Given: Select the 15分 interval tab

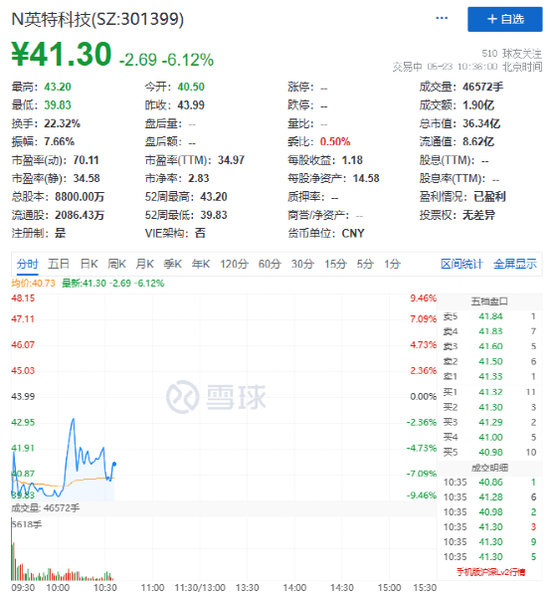Looking at the screenshot, I should click(335, 264).
